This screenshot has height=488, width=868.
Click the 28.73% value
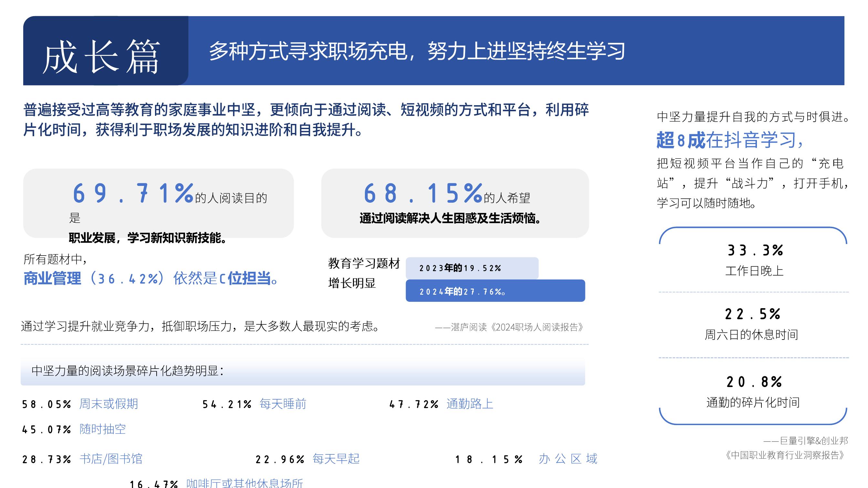pyautogui.click(x=46, y=459)
